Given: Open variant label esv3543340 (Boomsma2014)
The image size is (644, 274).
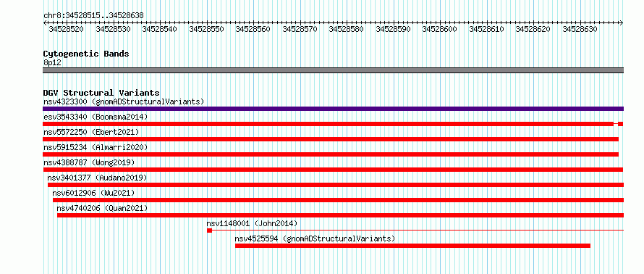Looking at the screenshot, I should click(96, 117).
